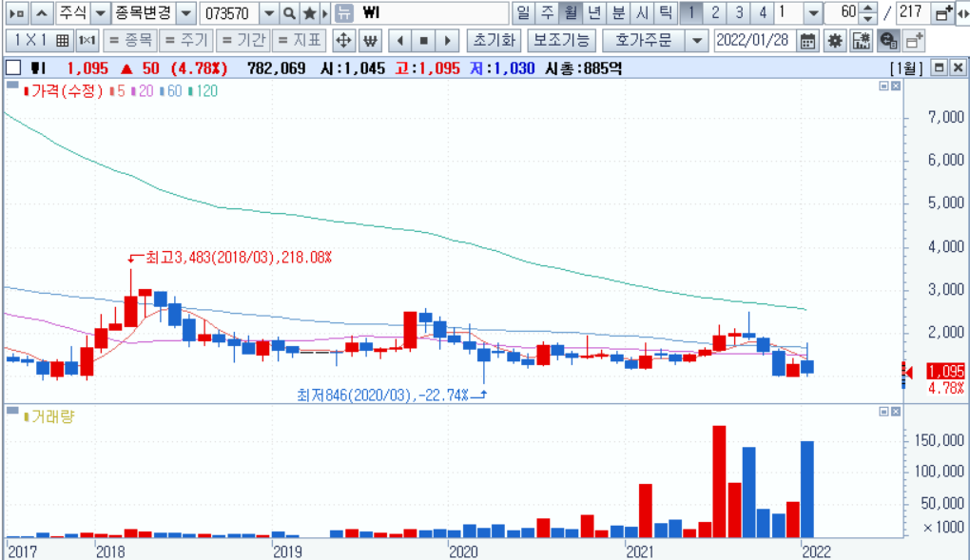Select the 틱 tick period
The width and height of the screenshot is (970, 560).
point(665,13)
